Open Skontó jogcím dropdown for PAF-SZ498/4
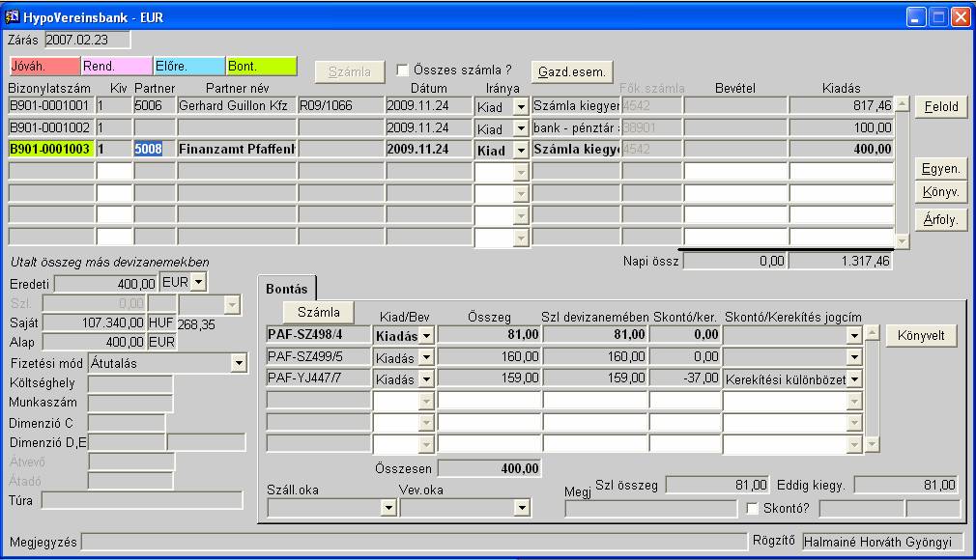This screenshot has height=560, width=976. (x=854, y=336)
